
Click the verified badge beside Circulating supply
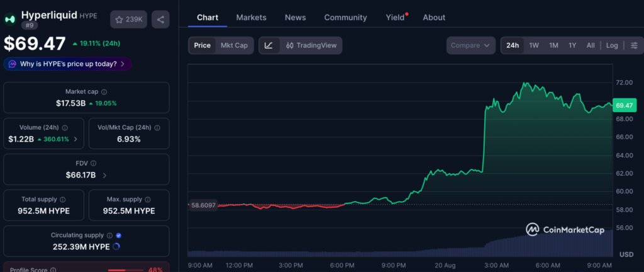tap(119, 235)
